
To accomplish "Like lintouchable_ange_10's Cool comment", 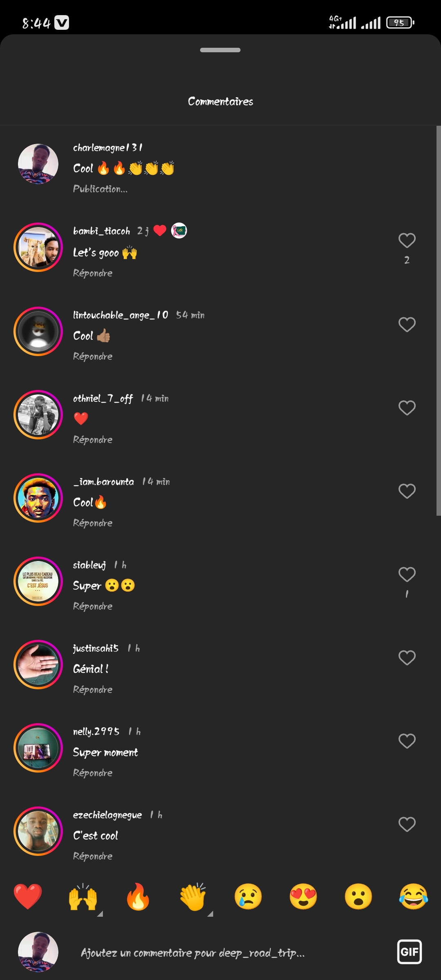I will coord(407,325).
